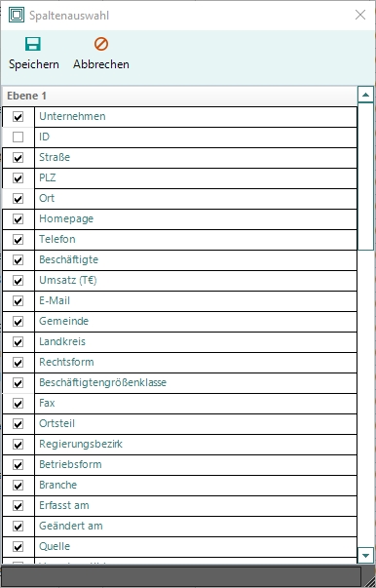The width and height of the screenshot is (376, 588).
Task: Uncheck the Regierungsbezirk checkbox
Action: coord(18,445)
